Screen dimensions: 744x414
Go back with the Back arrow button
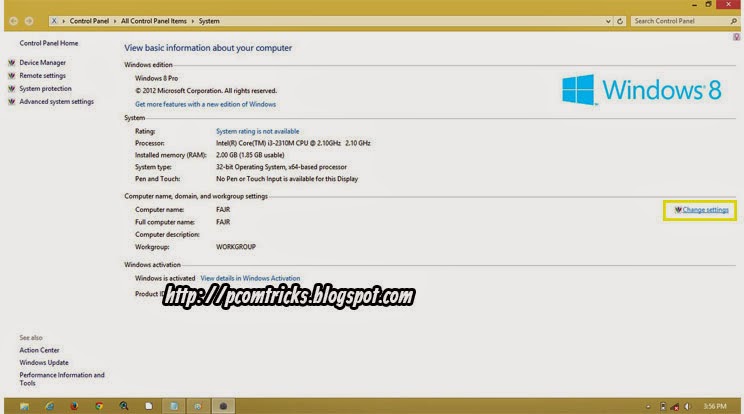tap(13, 21)
